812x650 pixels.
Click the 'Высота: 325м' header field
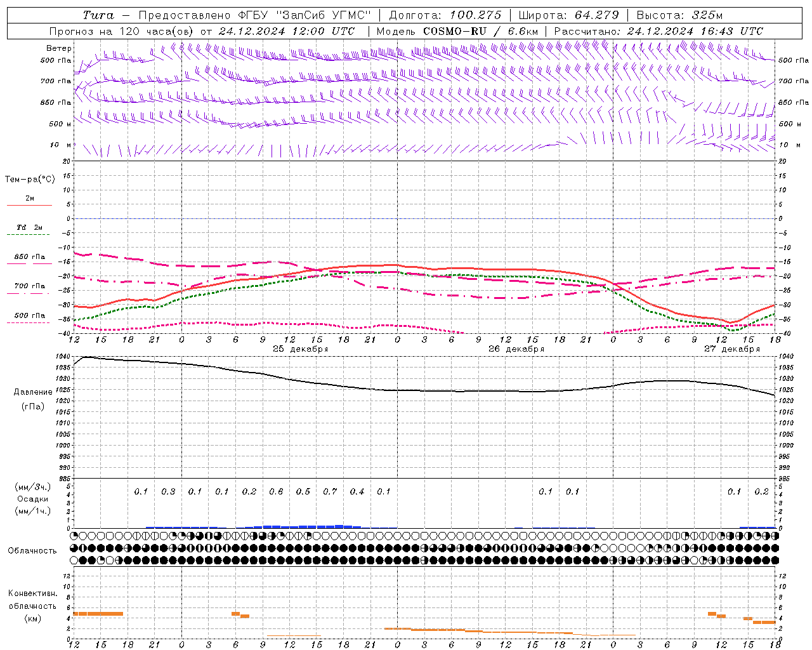coord(679,15)
